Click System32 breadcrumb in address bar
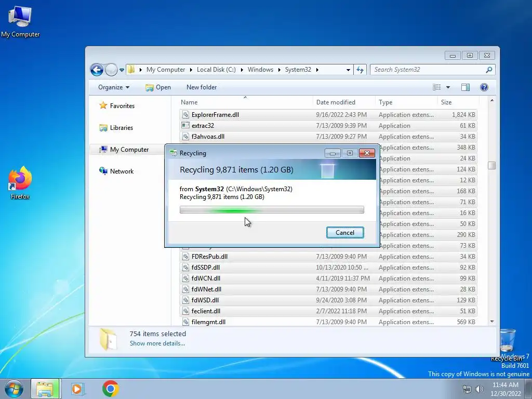Image resolution: width=532 pixels, height=399 pixels. pos(298,70)
